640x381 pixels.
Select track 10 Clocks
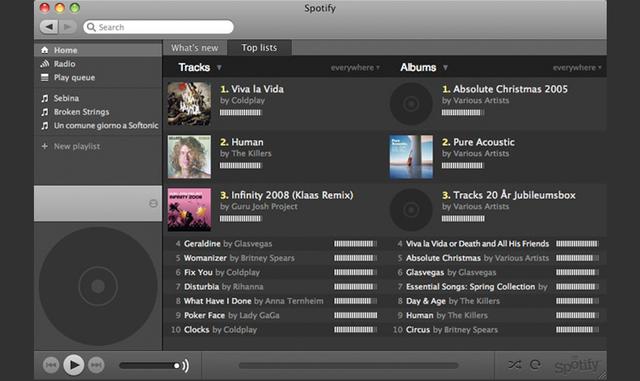point(196,330)
